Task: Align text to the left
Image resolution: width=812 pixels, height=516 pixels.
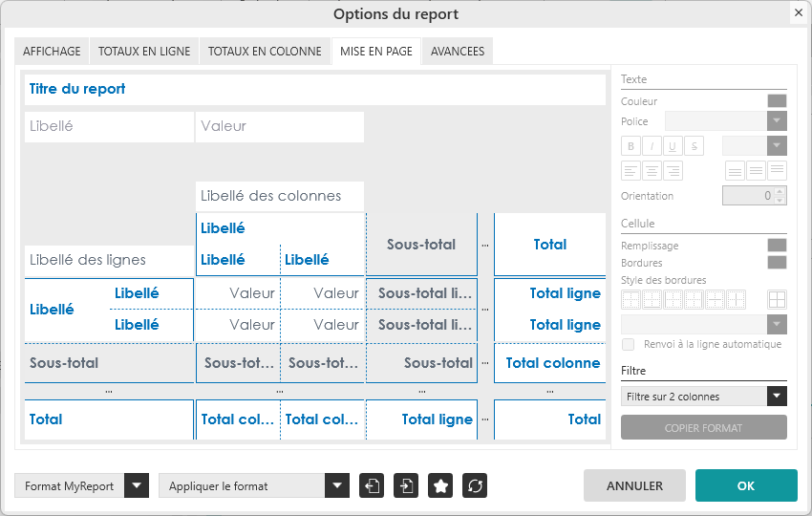Action: (x=630, y=171)
